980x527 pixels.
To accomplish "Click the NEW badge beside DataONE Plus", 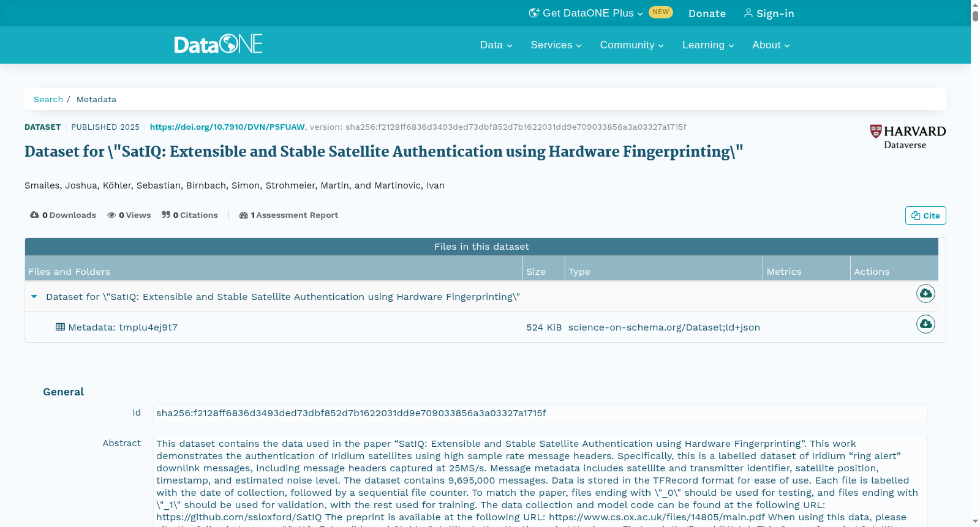I will point(660,12).
